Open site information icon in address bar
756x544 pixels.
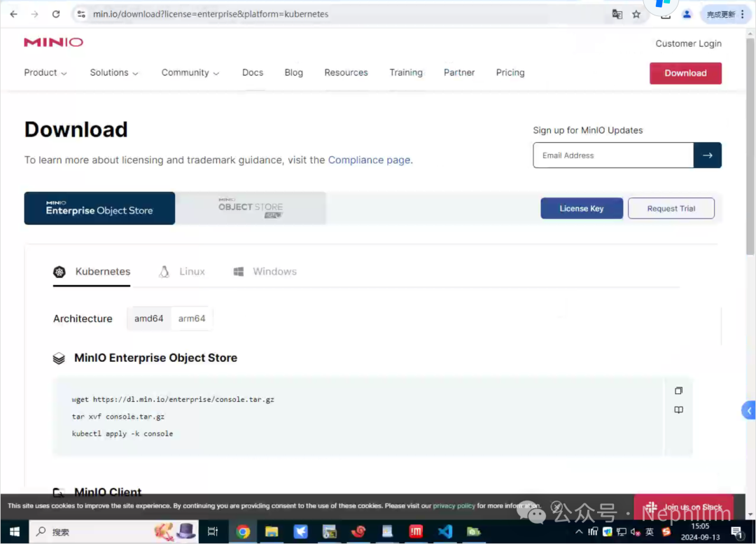tap(81, 14)
